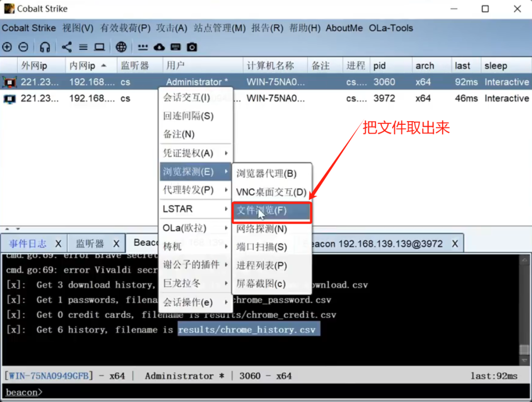This screenshot has height=402, width=532.
Task: Open the screenshots camera icon
Action: pos(192,47)
